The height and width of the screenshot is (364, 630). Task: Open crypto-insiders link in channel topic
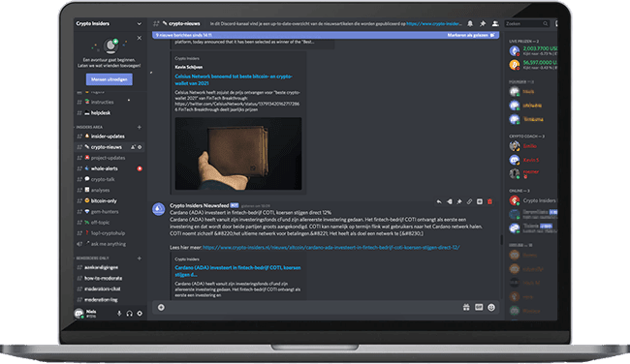point(434,23)
